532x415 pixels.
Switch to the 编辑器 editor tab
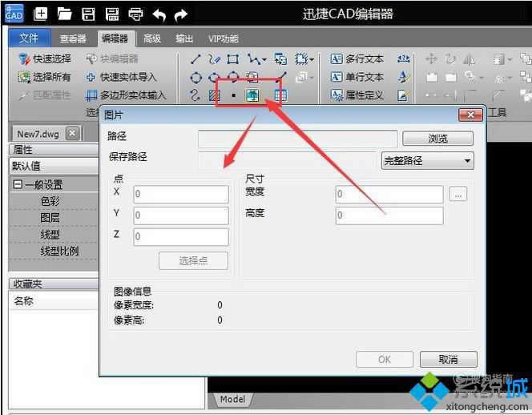pyautogui.click(x=115, y=38)
